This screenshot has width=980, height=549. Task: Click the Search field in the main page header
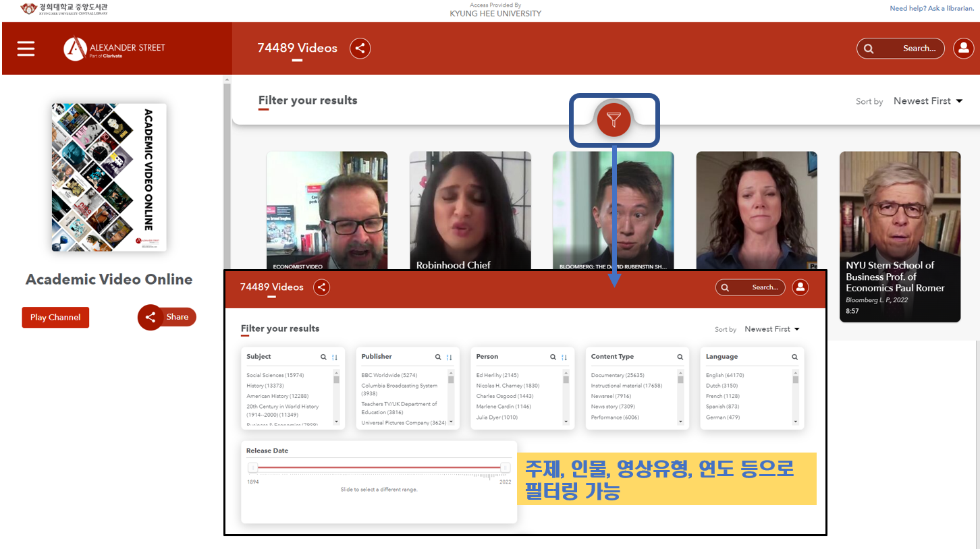click(x=900, y=49)
